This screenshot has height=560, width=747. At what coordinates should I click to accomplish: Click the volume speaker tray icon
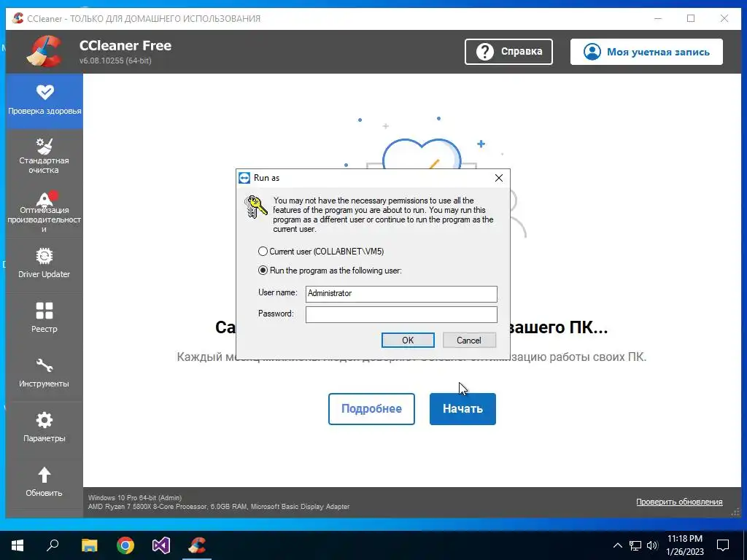tap(652, 545)
